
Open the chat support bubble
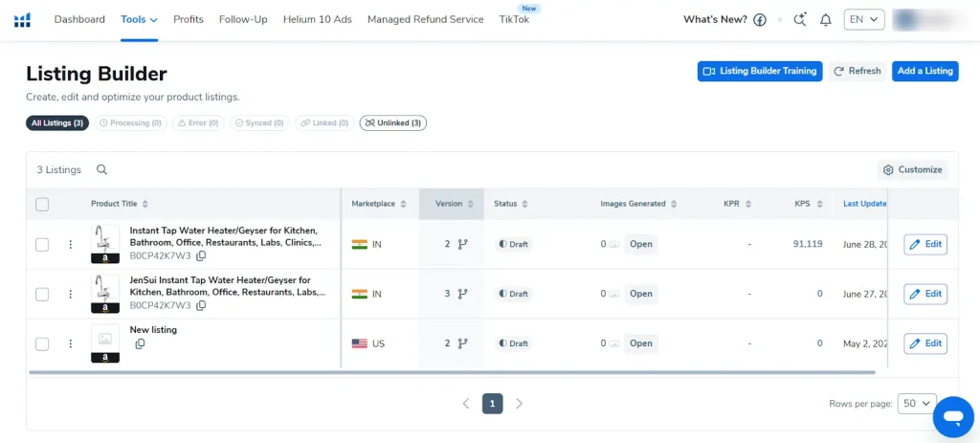click(x=953, y=416)
